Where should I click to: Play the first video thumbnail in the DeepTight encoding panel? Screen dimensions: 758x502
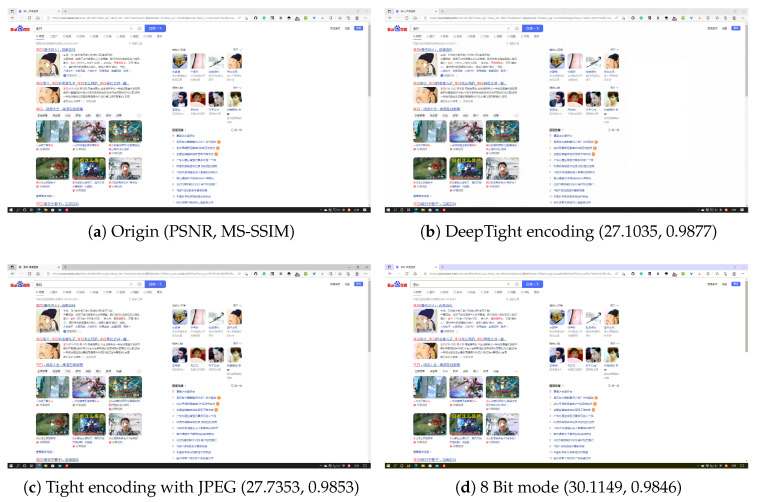(429, 131)
